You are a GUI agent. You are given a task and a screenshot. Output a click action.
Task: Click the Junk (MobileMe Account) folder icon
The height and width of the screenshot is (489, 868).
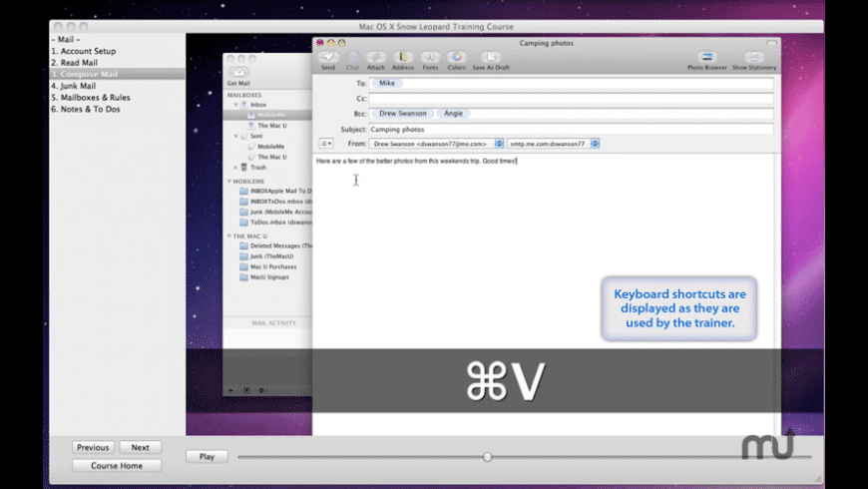(x=243, y=213)
